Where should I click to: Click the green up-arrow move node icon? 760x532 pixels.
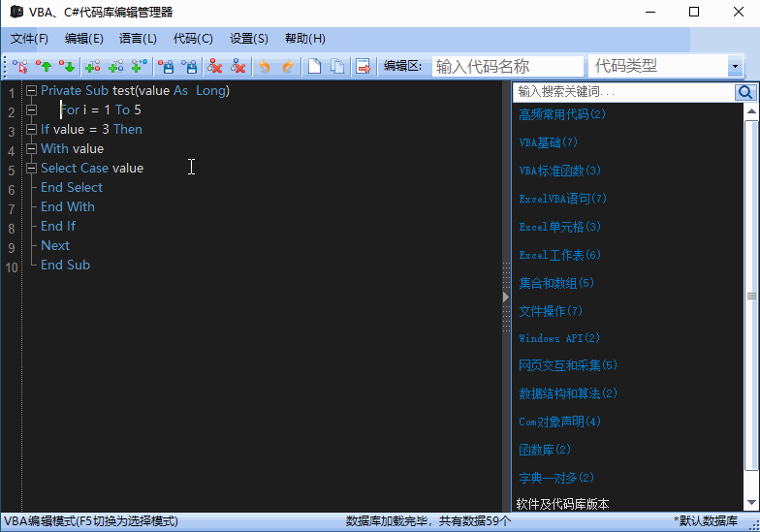tap(45, 66)
